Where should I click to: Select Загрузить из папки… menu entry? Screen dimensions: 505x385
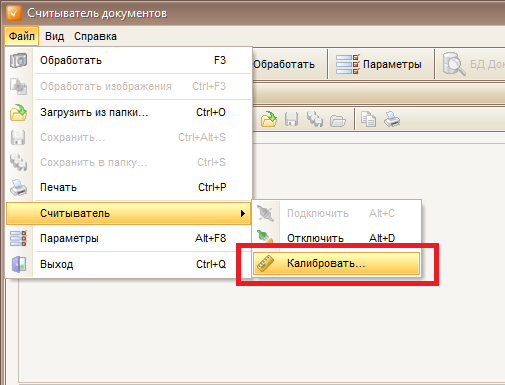129,112
